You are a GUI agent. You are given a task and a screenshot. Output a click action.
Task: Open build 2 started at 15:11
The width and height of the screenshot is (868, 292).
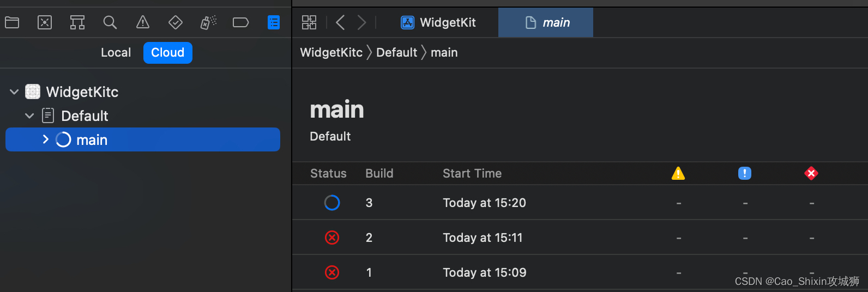pos(580,238)
